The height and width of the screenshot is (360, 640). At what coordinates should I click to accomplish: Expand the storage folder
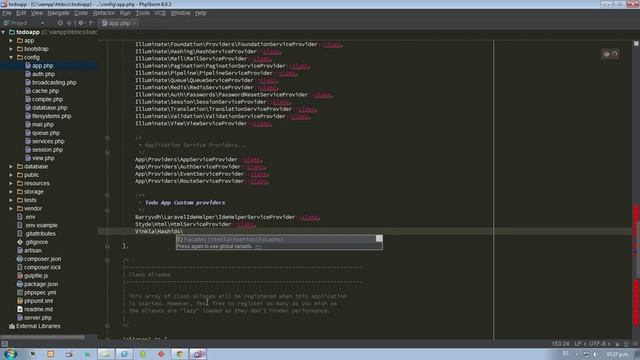11,191
